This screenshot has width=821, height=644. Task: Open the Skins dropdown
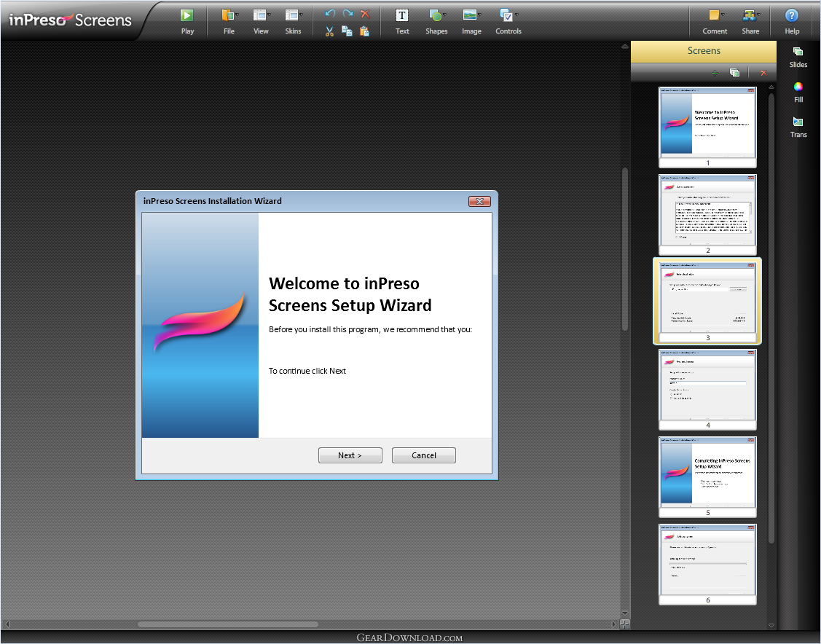click(293, 21)
